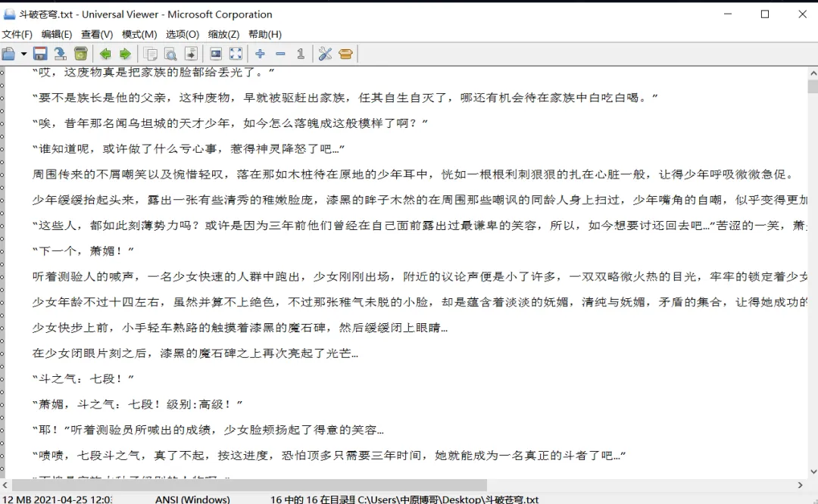Click the recycle bin delete icon
This screenshot has height=504, width=818.
click(80, 54)
